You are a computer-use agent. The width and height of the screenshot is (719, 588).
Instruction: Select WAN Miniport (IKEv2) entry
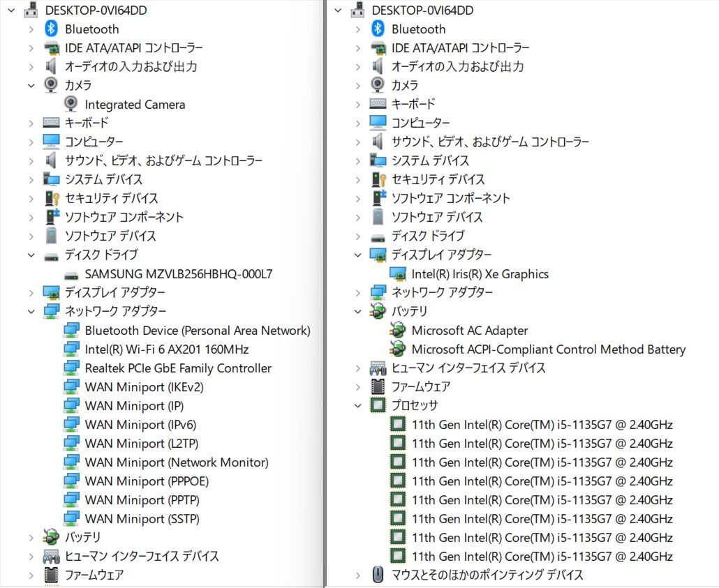click(x=144, y=387)
